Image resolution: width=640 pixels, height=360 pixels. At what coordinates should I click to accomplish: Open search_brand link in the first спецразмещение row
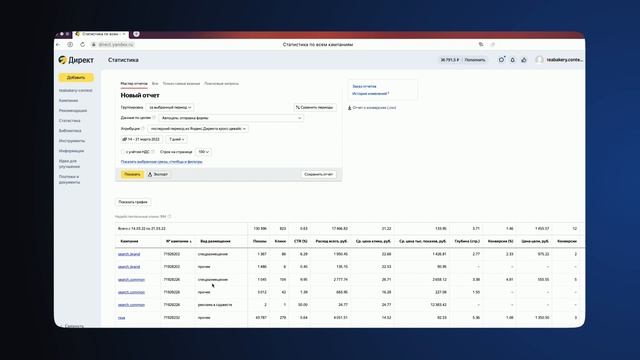coord(129,254)
